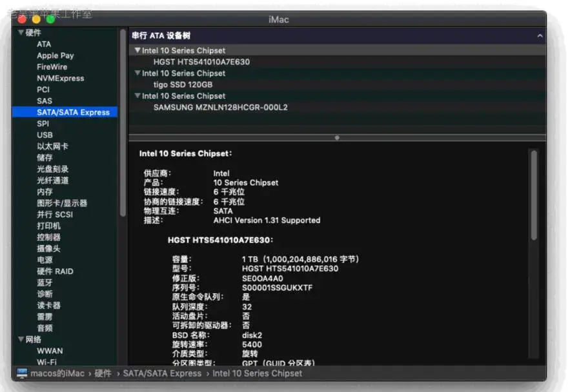Image resolution: width=581 pixels, height=392 pixels.
Task: Select 控制器 in the sidebar
Action: click(48, 237)
